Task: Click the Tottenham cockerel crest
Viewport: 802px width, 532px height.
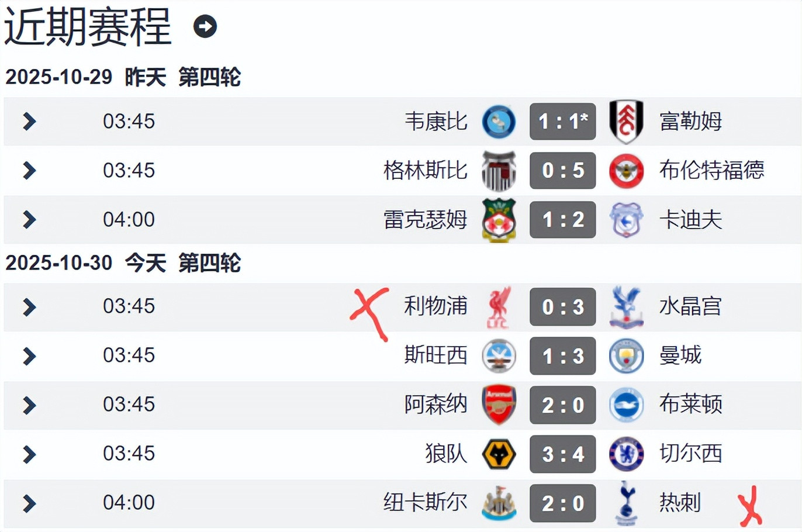Action: click(626, 503)
